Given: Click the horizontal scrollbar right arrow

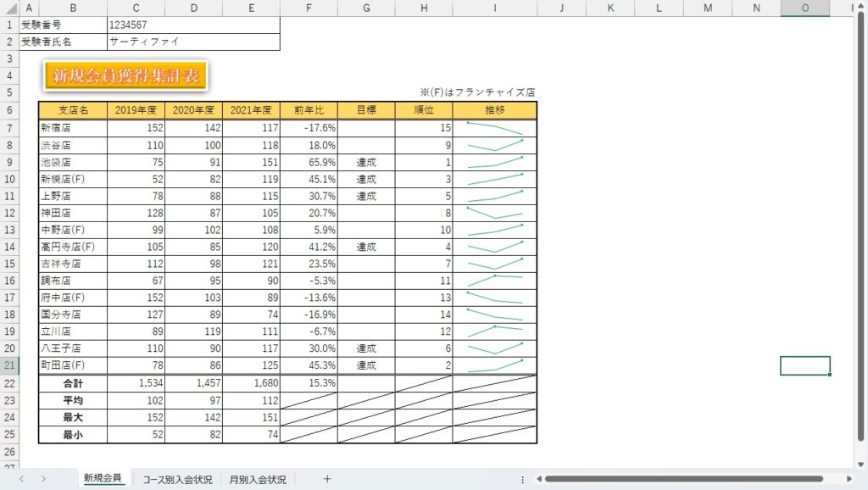Looking at the screenshot, I should point(849,479).
